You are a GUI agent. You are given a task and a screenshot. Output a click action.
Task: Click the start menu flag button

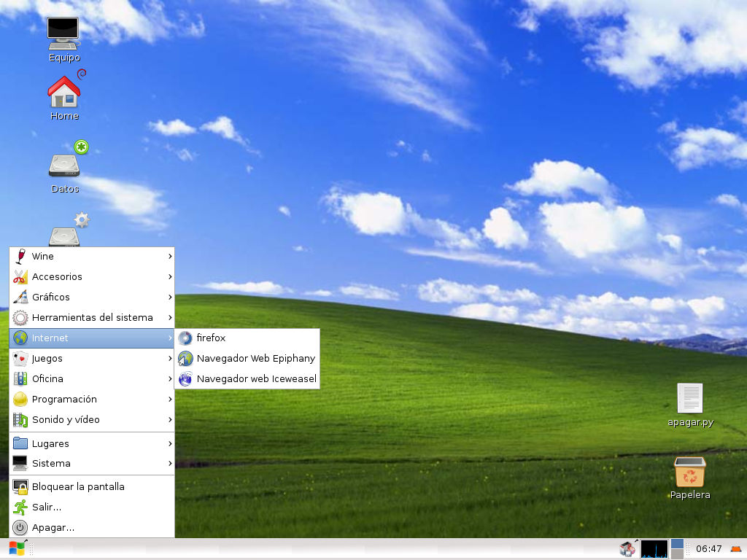coord(18,548)
